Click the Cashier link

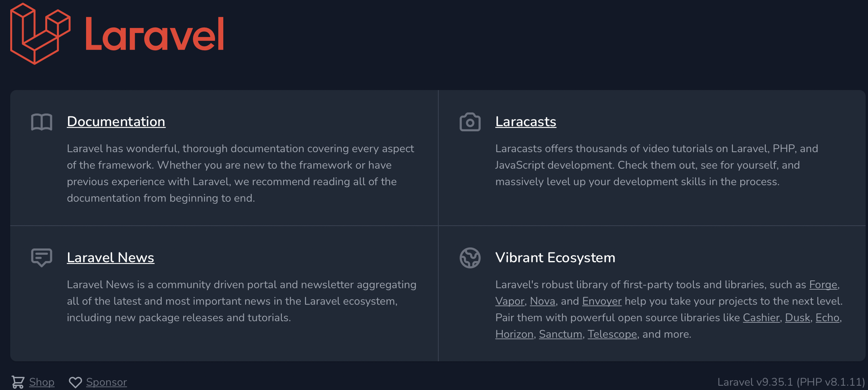click(x=761, y=318)
